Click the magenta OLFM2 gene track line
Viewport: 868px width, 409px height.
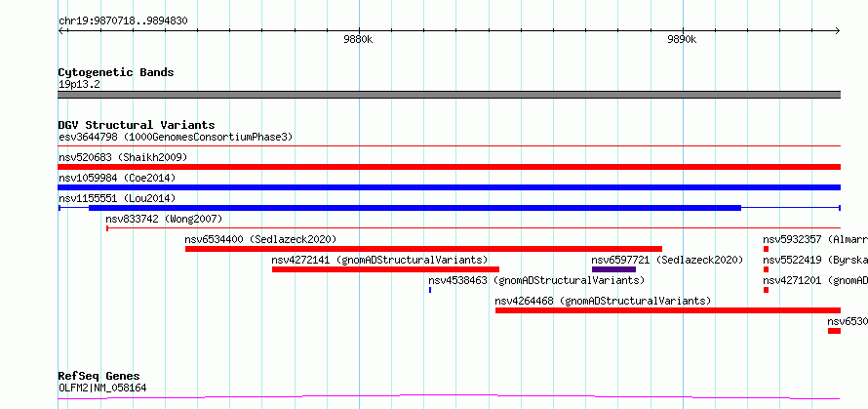449,397
